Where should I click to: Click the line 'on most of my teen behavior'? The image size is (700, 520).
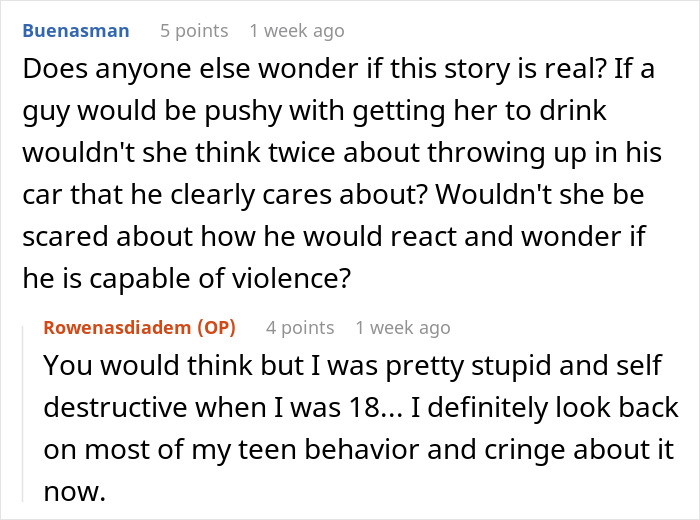(250, 450)
